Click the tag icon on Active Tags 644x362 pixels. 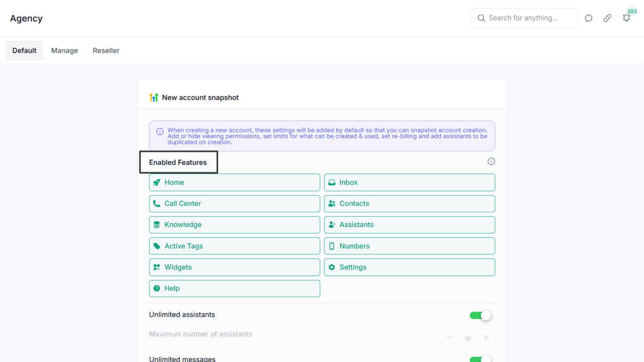coord(157,246)
